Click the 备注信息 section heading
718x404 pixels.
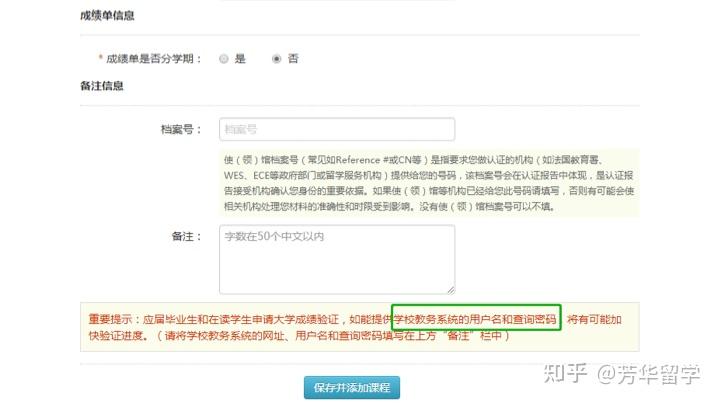point(102,86)
